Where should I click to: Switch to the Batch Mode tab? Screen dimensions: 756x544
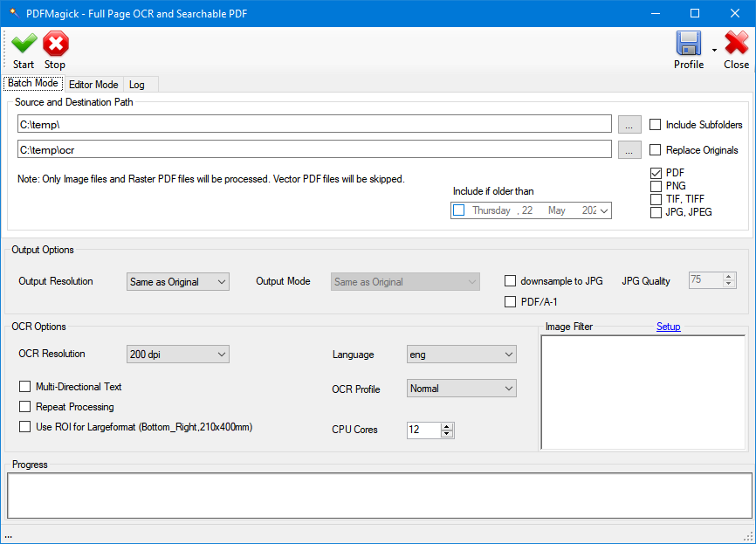33,83
